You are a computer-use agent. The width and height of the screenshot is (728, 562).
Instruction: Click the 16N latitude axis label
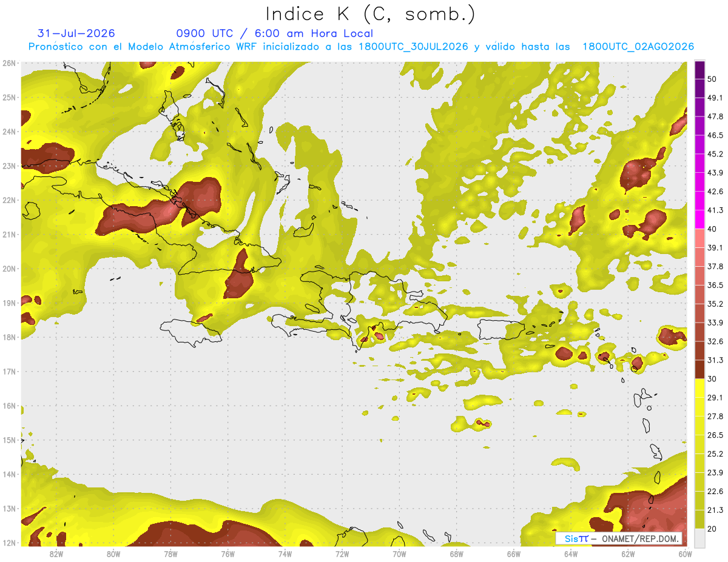(x=9, y=406)
